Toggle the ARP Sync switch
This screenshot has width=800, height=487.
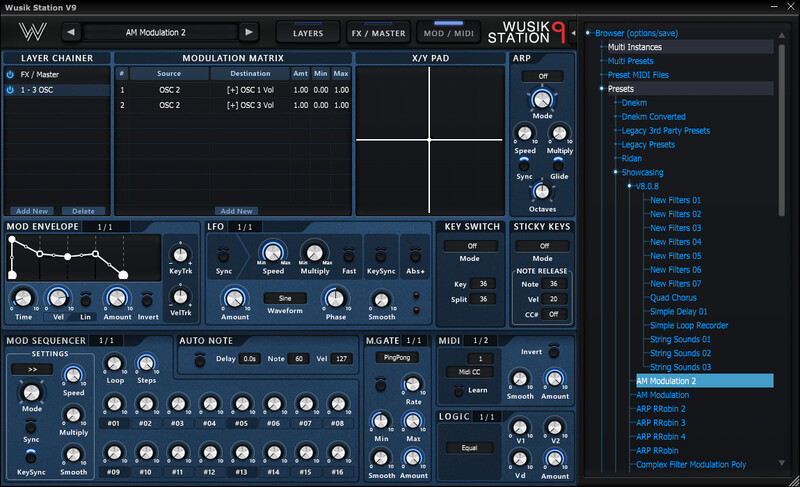[524, 164]
